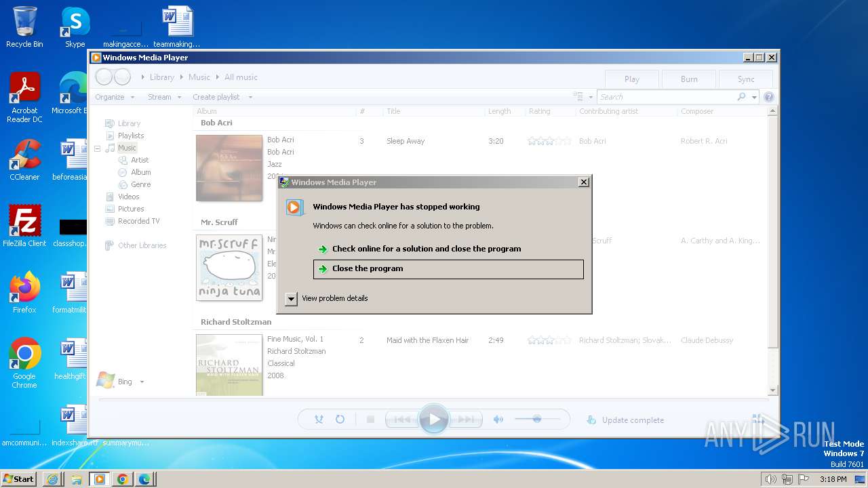Open the view options dropdown arrow

(591, 97)
